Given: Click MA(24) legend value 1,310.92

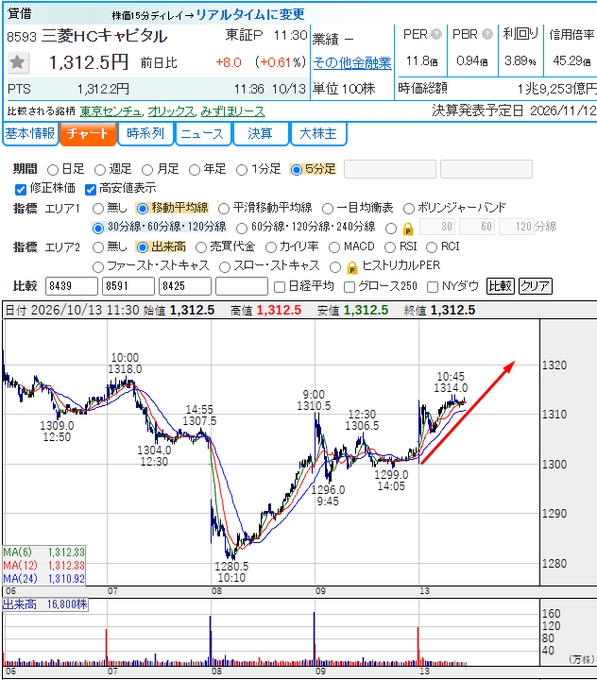Looking at the screenshot, I should (x=66, y=579).
